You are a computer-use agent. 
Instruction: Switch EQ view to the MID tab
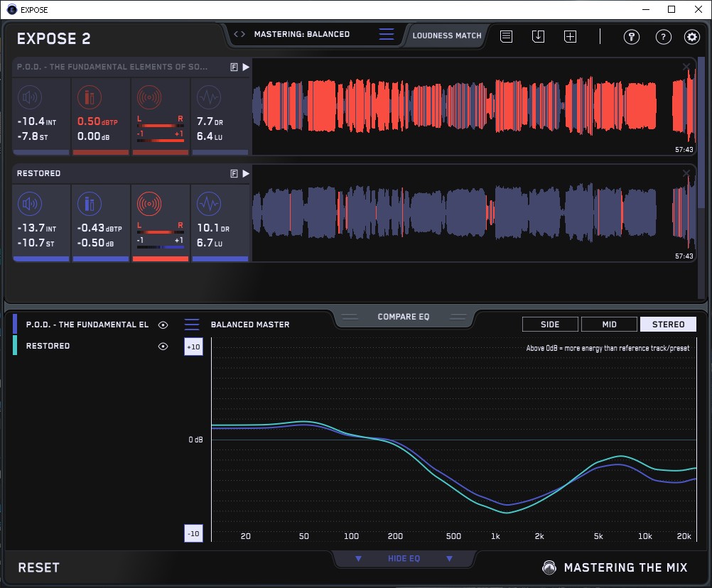(609, 325)
